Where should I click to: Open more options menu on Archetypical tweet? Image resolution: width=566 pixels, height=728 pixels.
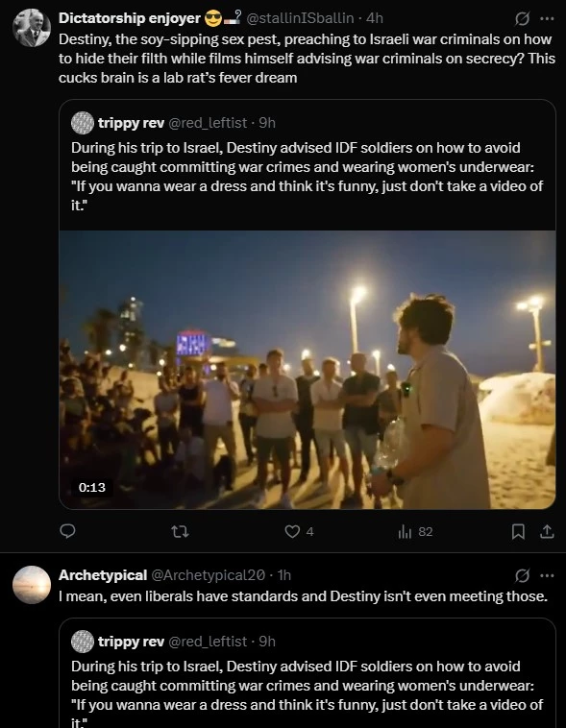click(547, 575)
